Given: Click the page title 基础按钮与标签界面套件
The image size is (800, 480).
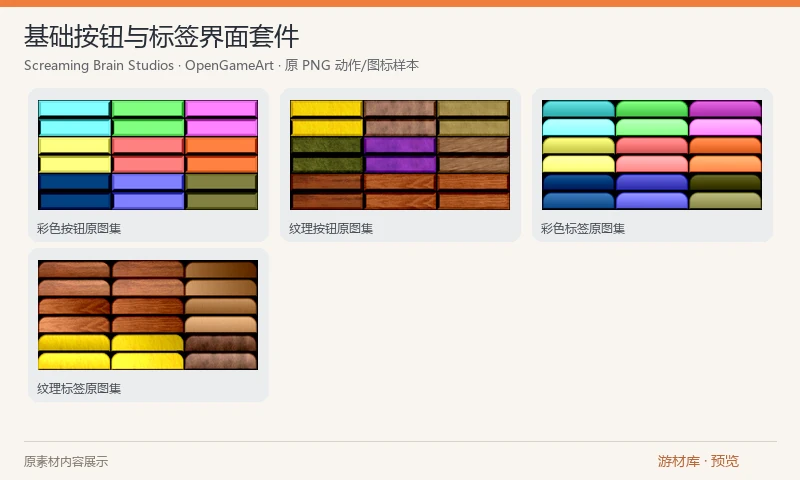Looking at the screenshot, I should pos(161,36).
